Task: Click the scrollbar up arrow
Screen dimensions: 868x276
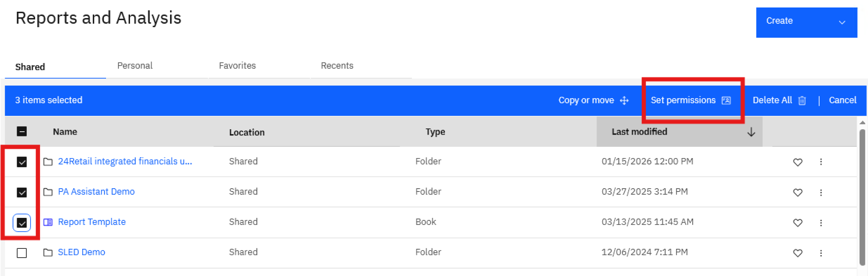Action: point(862,123)
